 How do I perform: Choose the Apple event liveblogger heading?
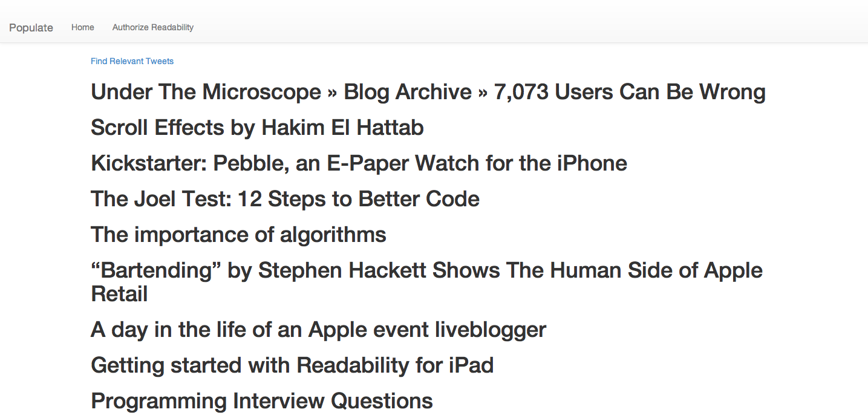point(318,330)
